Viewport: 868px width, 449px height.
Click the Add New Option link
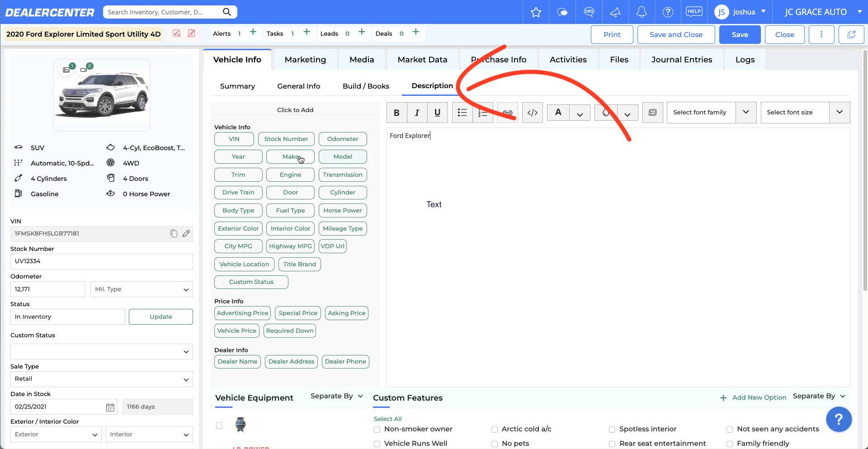pyautogui.click(x=753, y=397)
